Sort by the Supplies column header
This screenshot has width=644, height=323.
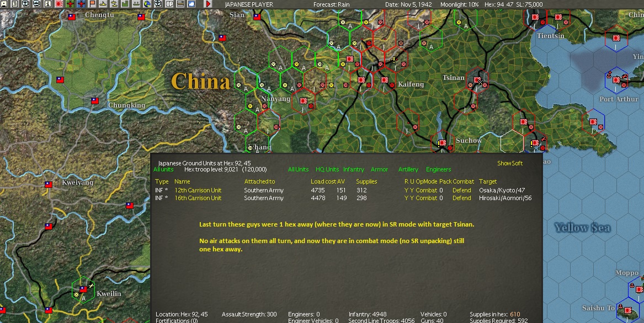pyautogui.click(x=366, y=181)
